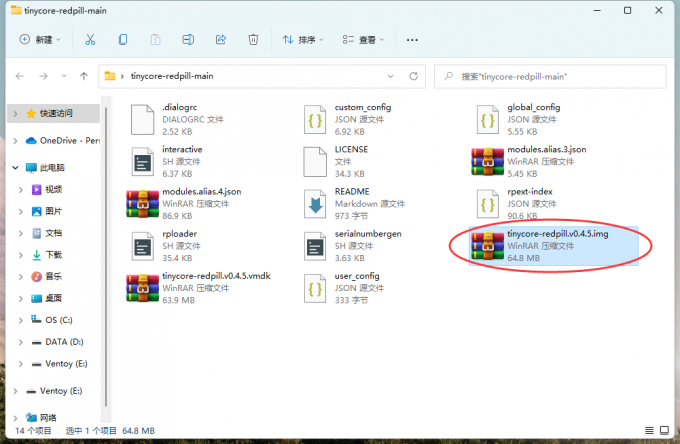This screenshot has width=680, height=444.
Task: Select 下载 (Downloads) in navigation pane
Action: (x=53, y=254)
